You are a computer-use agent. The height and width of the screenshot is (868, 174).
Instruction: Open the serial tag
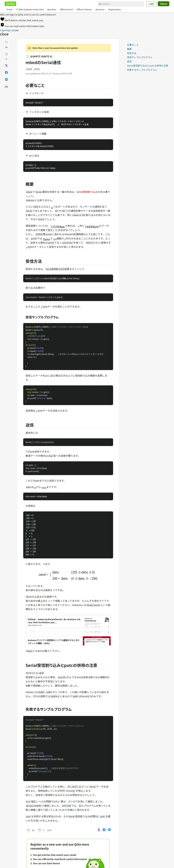pyautogui.click(x=37, y=69)
